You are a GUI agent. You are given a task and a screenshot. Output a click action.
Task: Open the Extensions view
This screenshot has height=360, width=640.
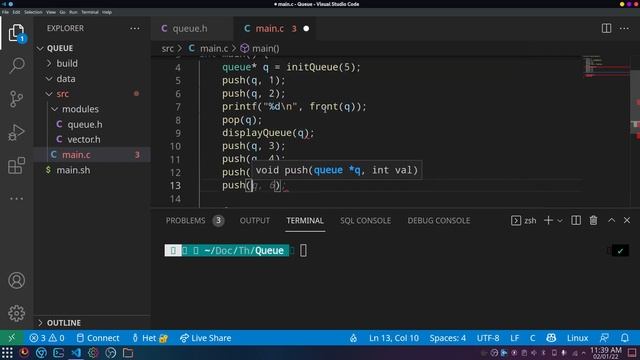pos(16,166)
